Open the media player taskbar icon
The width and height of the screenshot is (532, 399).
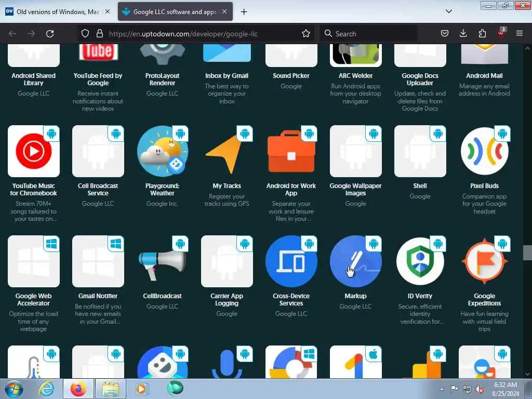click(x=141, y=389)
